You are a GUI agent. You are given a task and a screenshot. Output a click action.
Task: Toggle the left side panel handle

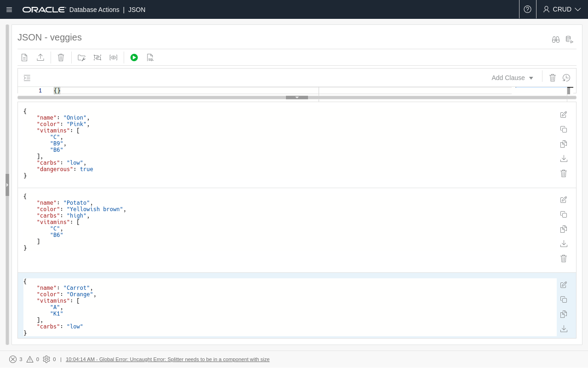(7, 184)
